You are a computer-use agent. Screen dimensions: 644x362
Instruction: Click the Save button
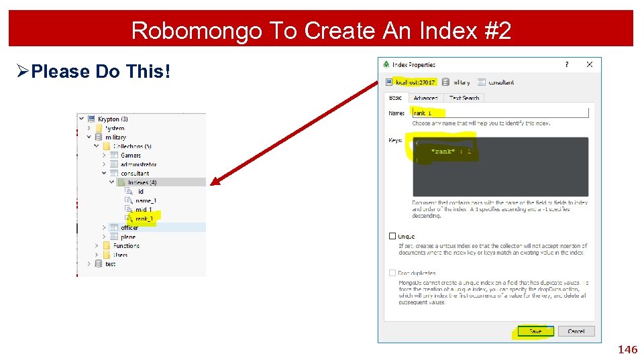click(535, 331)
